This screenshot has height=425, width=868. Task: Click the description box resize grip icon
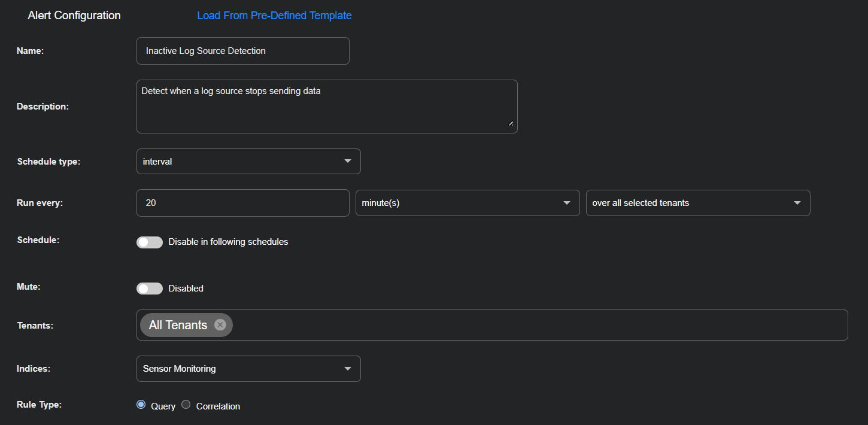tap(511, 124)
